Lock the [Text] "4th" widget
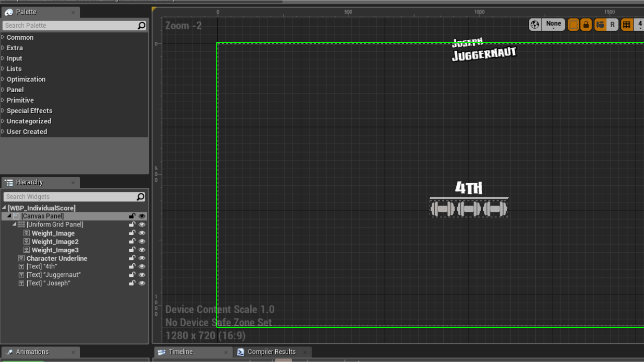This screenshot has width=644, height=363. (132, 266)
